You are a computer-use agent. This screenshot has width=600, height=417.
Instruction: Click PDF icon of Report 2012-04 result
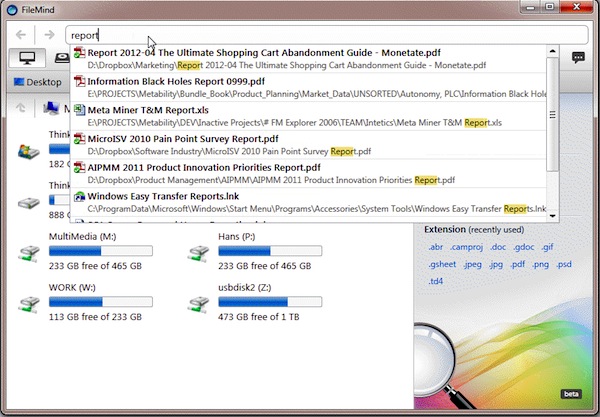tap(80, 52)
